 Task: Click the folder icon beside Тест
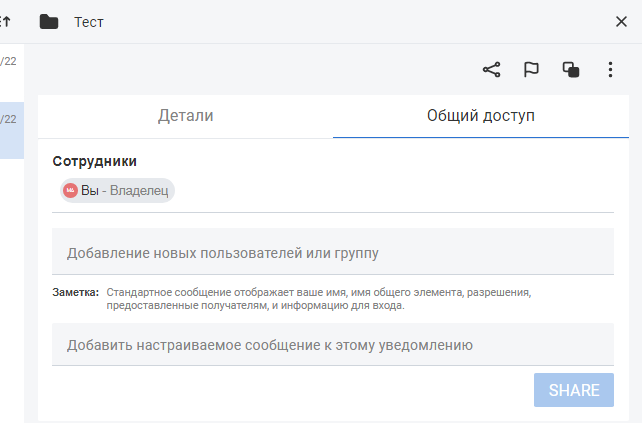pyautogui.click(x=48, y=22)
